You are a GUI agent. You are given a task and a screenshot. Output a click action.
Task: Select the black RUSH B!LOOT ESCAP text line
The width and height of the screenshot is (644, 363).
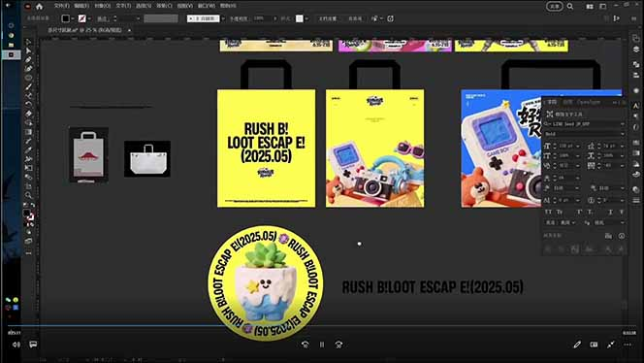[x=433, y=287]
